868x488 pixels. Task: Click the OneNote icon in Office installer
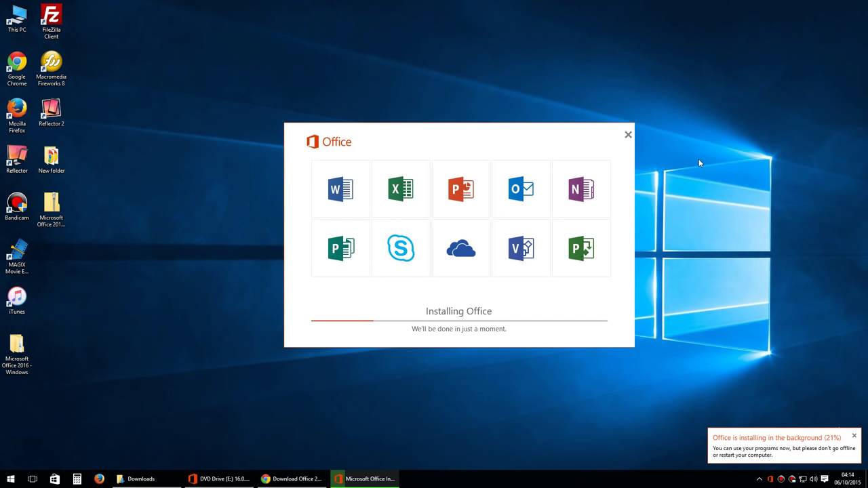pyautogui.click(x=581, y=189)
